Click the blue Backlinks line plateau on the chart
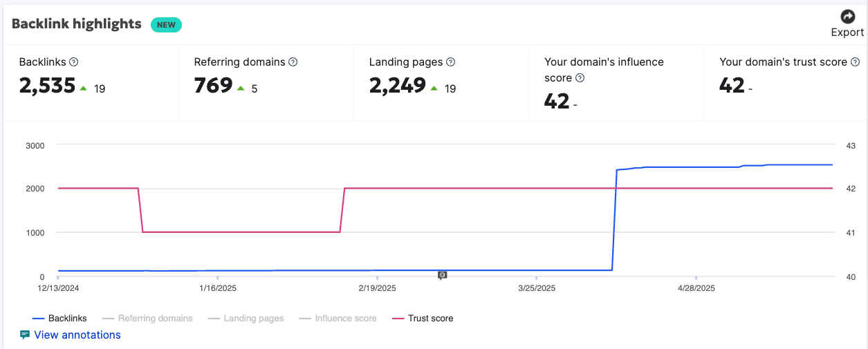The image size is (868, 349). point(692,167)
